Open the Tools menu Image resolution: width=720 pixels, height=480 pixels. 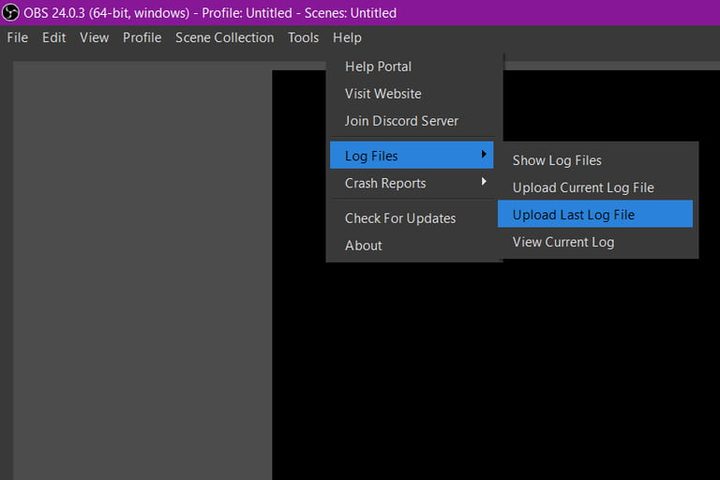click(x=303, y=38)
